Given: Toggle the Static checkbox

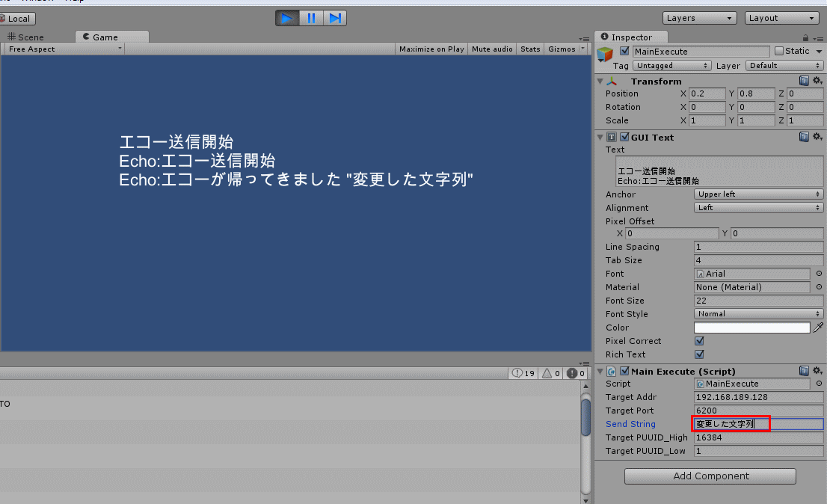Looking at the screenshot, I should (x=779, y=51).
